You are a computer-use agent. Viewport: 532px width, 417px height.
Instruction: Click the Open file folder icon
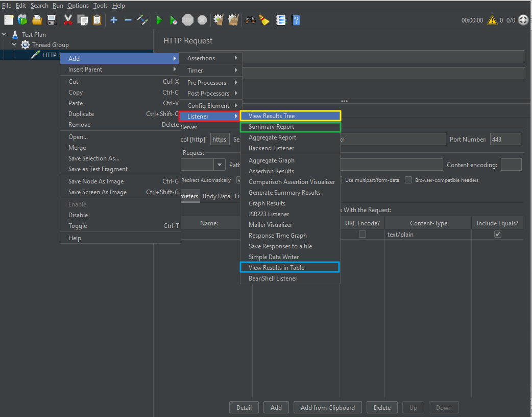coord(37,20)
